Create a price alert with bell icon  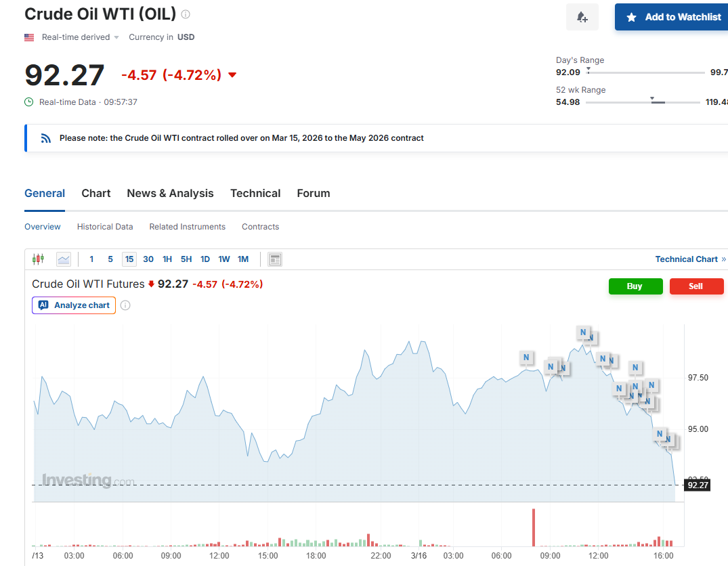click(x=582, y=17)
